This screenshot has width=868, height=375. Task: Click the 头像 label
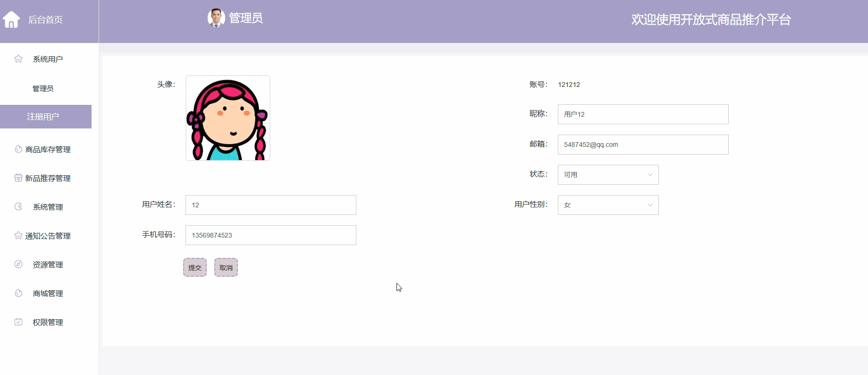pyautogui.click(x=166, y=85)
